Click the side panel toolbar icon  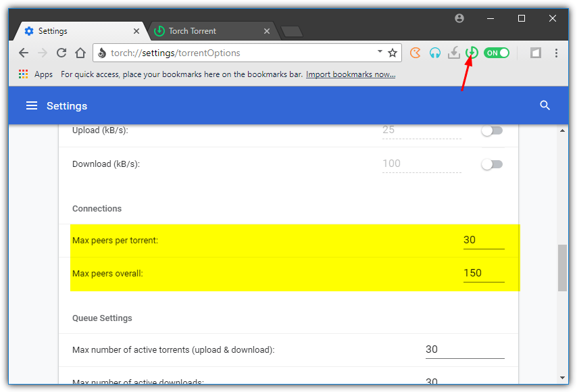[536, 53]
